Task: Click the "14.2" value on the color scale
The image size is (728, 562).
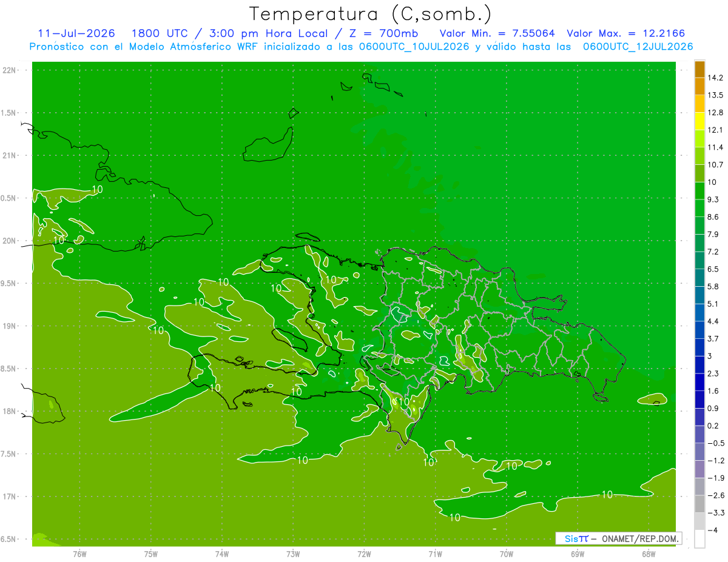Action: 715,78
